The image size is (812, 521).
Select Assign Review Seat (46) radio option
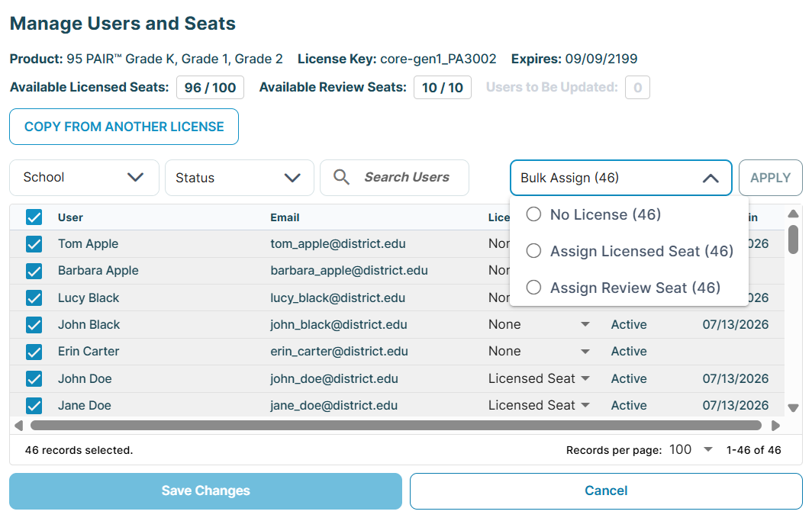click(533, 287)
